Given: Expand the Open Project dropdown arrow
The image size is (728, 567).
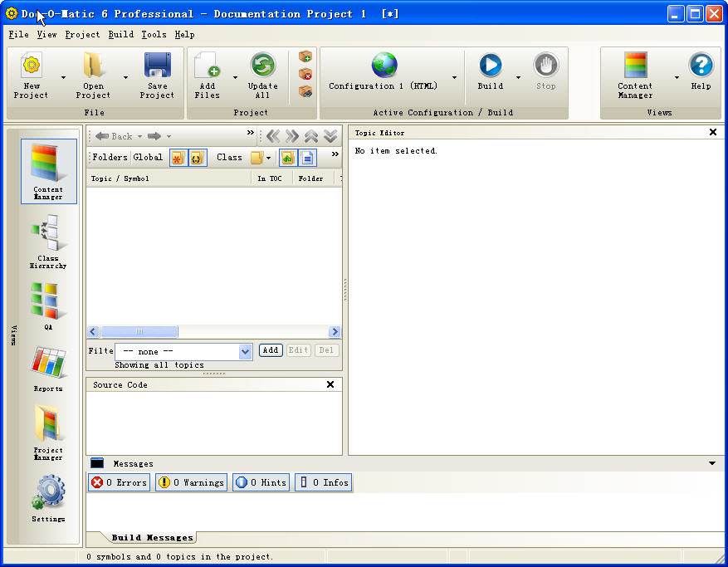Looking at the screenshot, I should pos(125,77).
